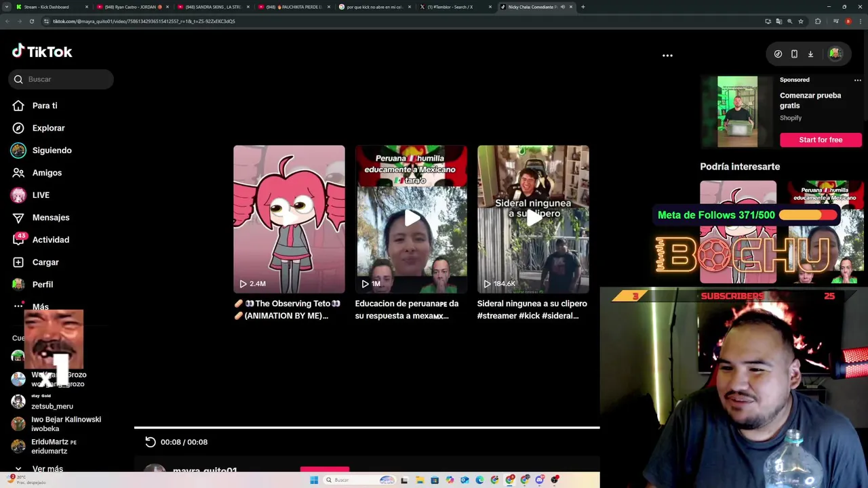Open the Sponsored ad options dots
This screenshot has height=488, width=868.
857,80
